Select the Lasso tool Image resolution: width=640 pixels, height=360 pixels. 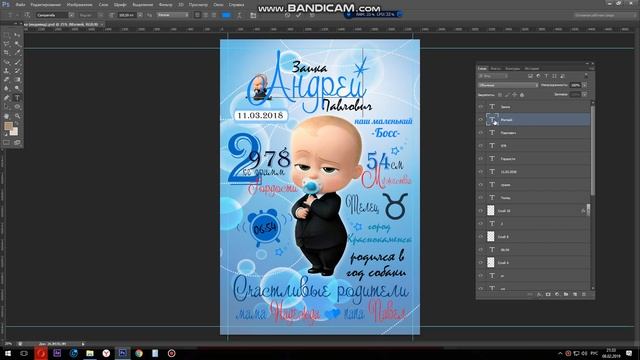point(7,44)
